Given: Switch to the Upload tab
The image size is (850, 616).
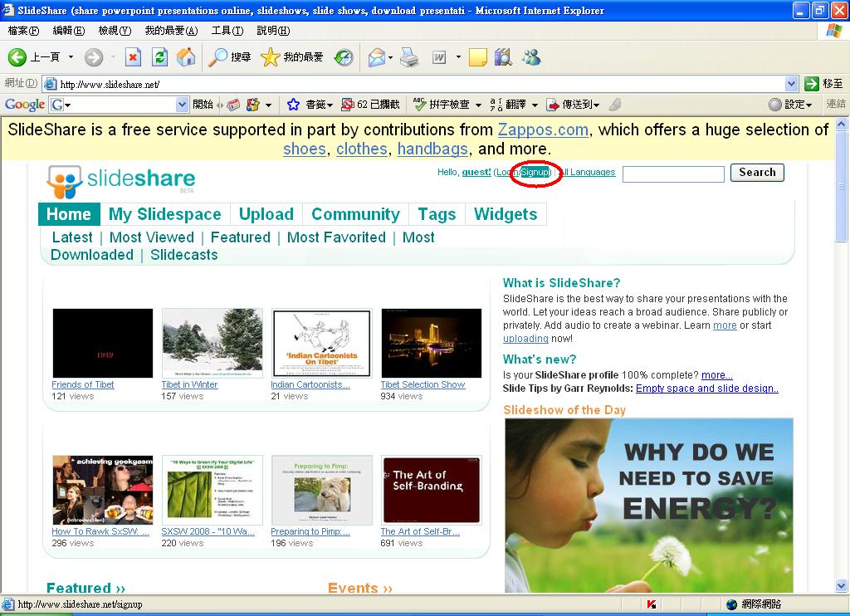Looking at the screenshot, I should tap(266, 214).
